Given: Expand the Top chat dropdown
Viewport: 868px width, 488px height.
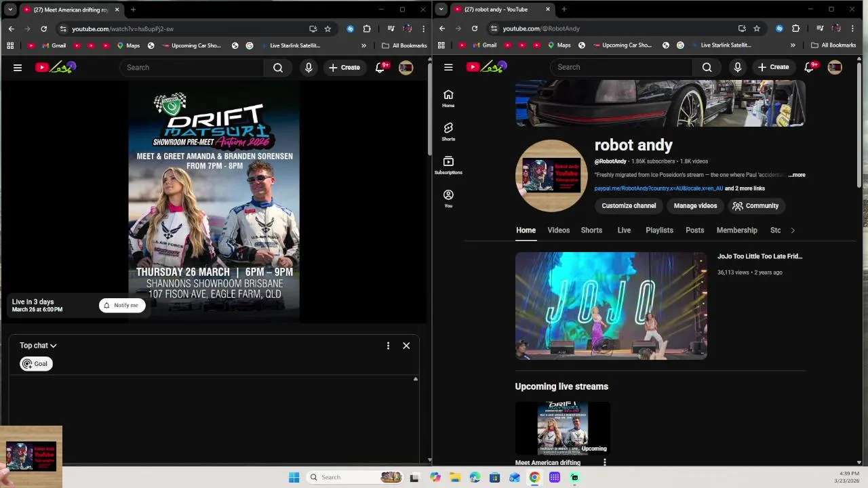Looking at the screenshot, I should tap(38, 346).
